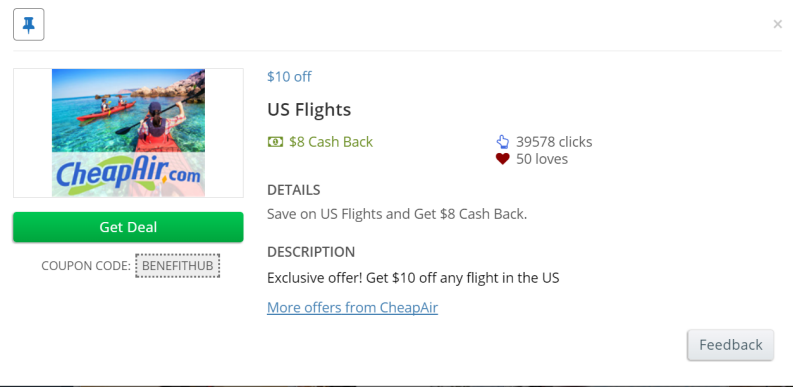This screenshot has width=793, height=387.
Task: Click the blue pushpin icon
Action: 29,24
